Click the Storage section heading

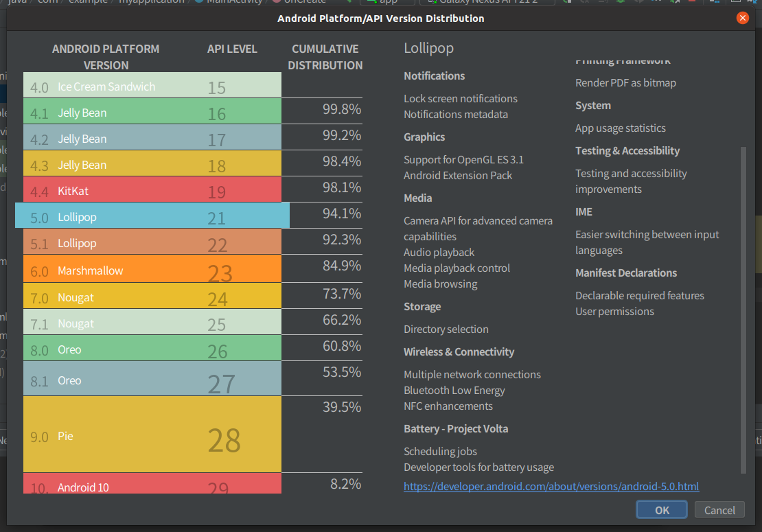(422, 307)
